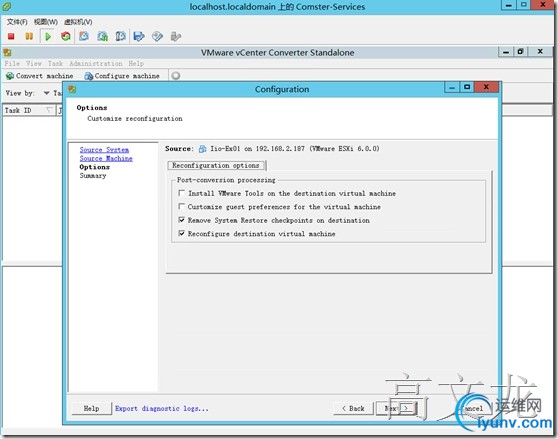Restore the Converter Standalone window

tap(521, 52)
